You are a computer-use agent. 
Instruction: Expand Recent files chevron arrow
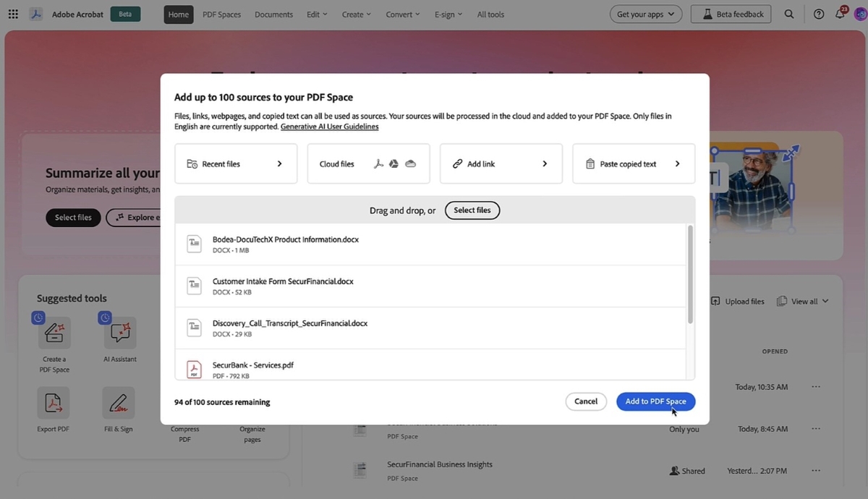[x=280, y=164]
